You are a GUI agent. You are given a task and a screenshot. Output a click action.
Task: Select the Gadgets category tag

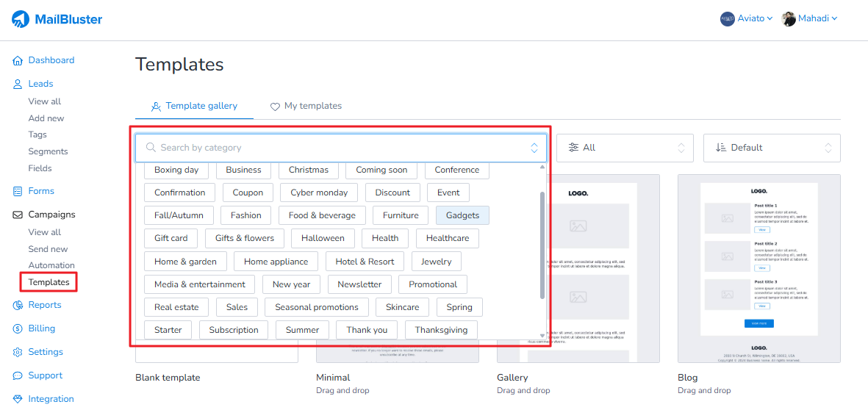pos(462,215)
